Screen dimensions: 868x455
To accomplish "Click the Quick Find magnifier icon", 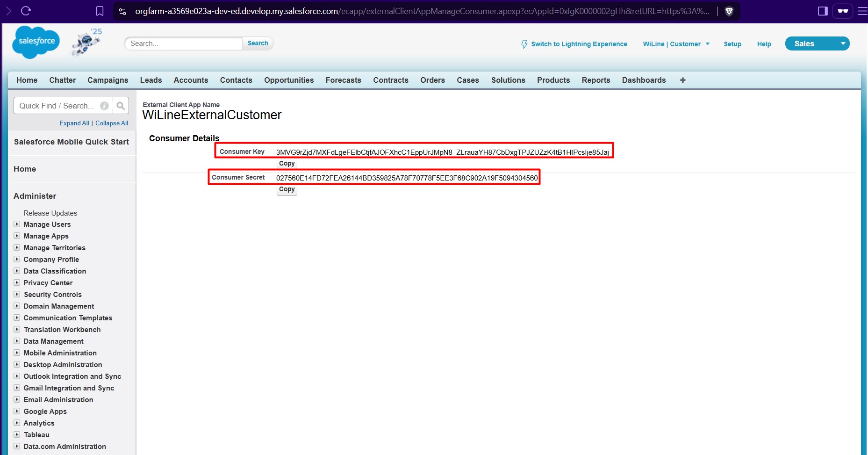I will [121, 106].
